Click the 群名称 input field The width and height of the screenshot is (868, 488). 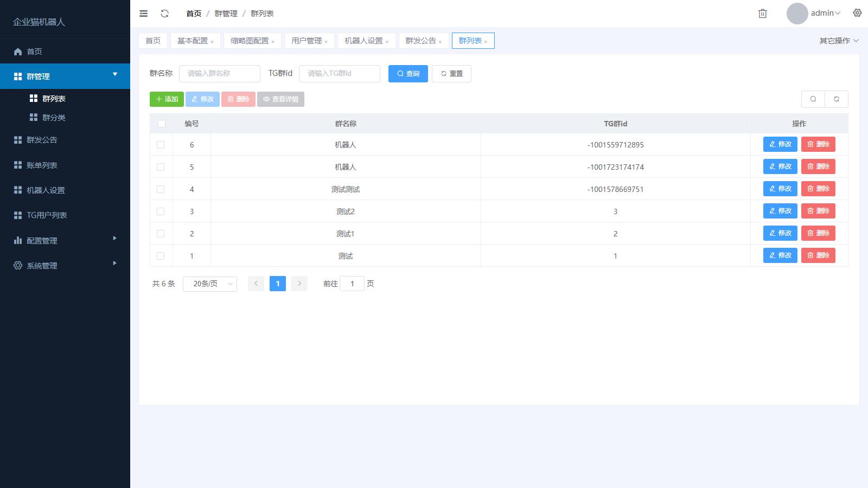click(x=220, y=74)
